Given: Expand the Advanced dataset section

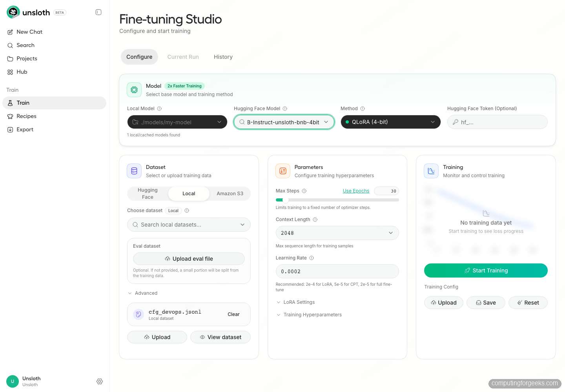Looking at the screenshot, I should (143, 293).
